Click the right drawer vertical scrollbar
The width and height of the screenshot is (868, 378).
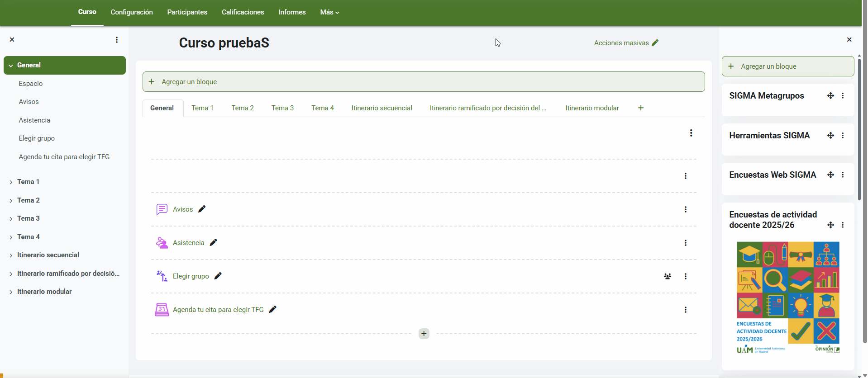click(x=859, y=129)
